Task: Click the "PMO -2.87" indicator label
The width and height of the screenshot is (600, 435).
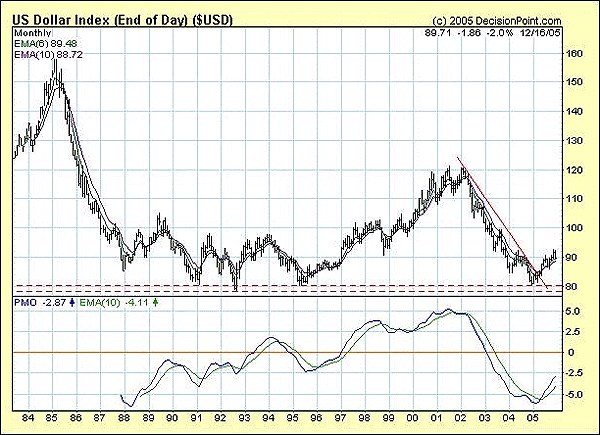Action: 41,303
